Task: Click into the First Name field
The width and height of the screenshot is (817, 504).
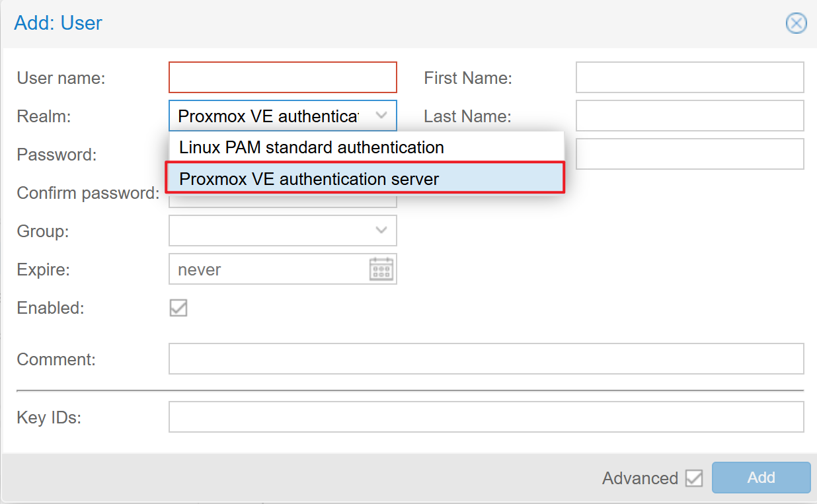Action: [690, 77]
